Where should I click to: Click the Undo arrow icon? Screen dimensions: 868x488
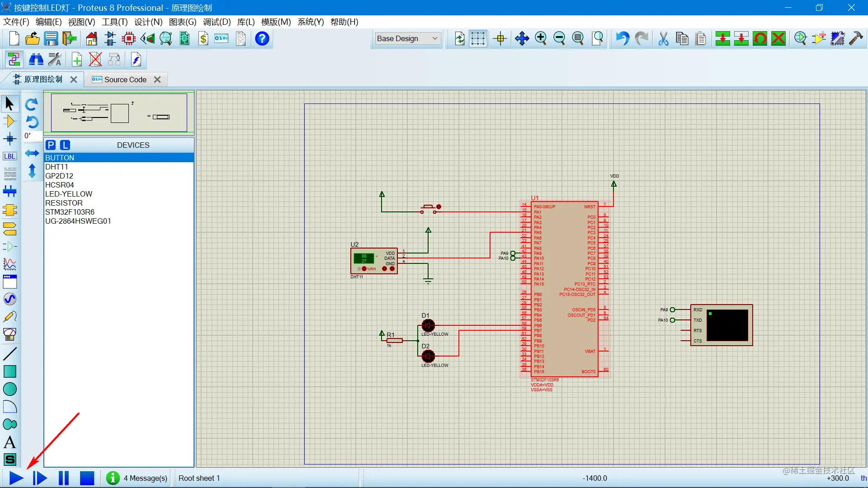click(622, 39)
